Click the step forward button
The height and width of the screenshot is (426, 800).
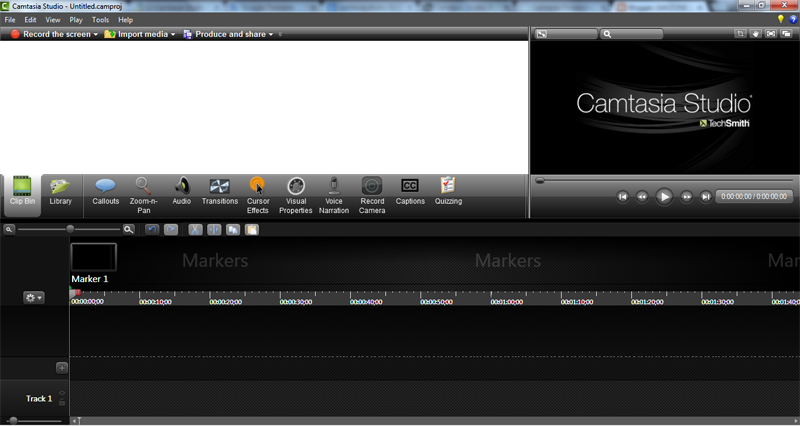pyautogui.click(x=686, y=196)
